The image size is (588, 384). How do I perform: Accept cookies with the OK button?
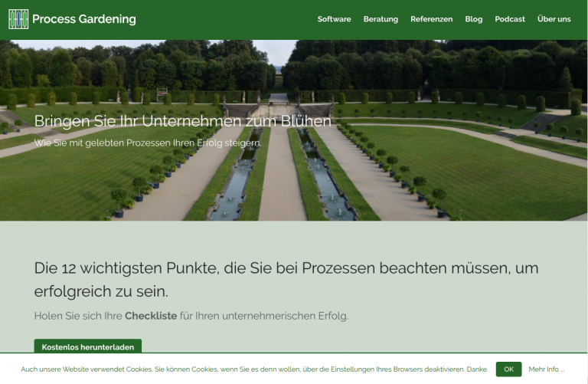pyautogui.click(x=508, y=369)
